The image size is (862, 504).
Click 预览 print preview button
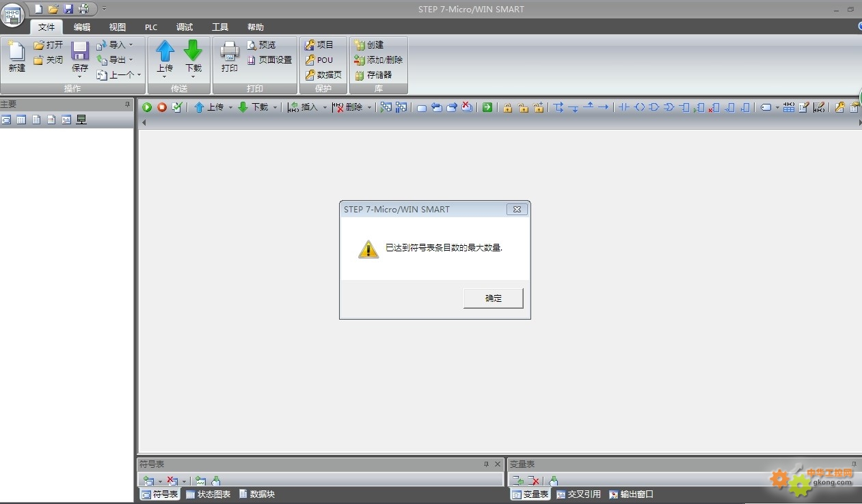(x=261, y=45)
